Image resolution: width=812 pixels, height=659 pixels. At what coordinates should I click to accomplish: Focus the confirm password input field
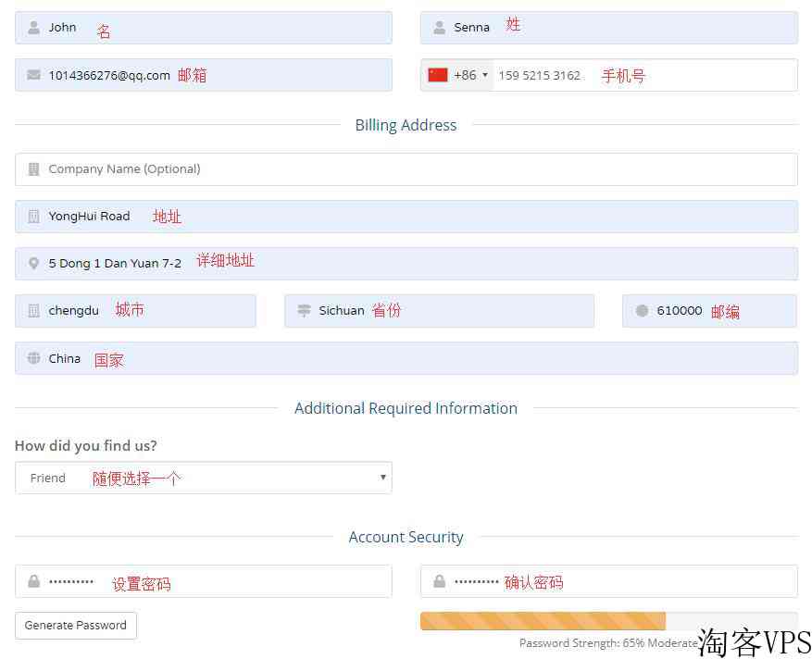(x=608, y=581)
